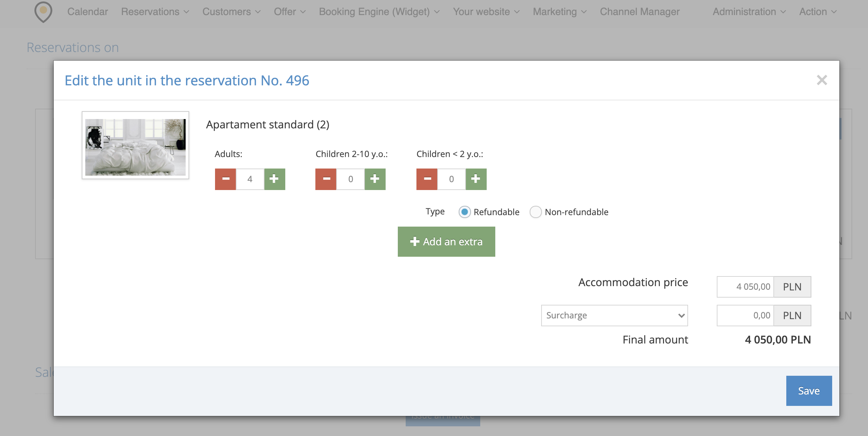
Task: Decrease Children under 2 y.o. count
Action: 427,179
